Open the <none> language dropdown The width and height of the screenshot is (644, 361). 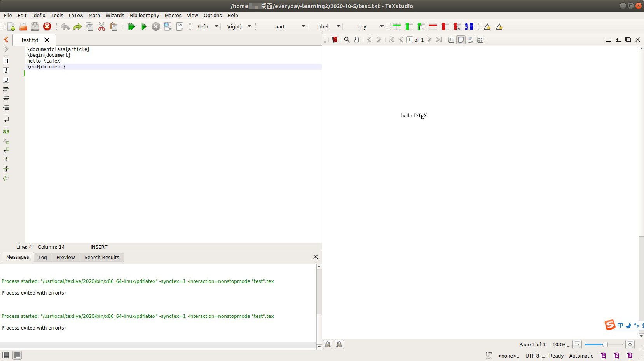(508, 356)
